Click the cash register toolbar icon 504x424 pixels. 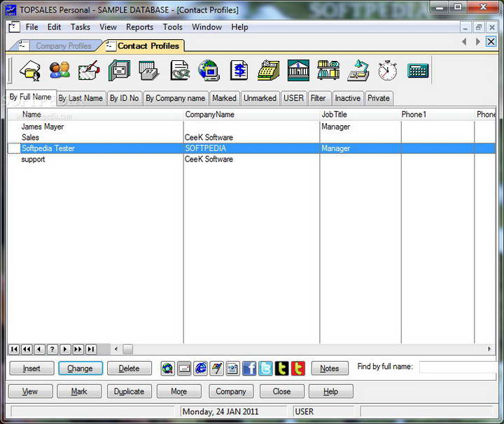point(269,71)
